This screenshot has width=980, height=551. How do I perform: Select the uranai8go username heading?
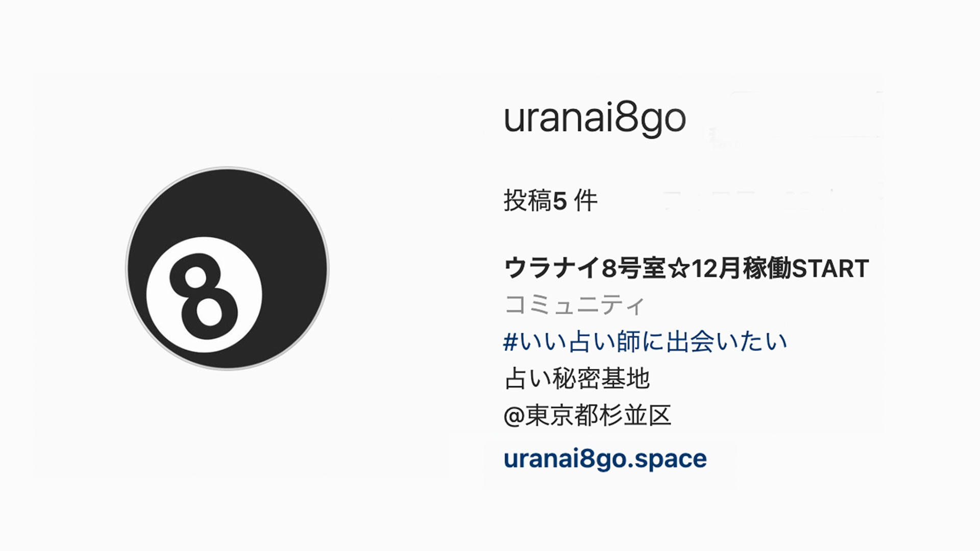(x=595, y=119)
